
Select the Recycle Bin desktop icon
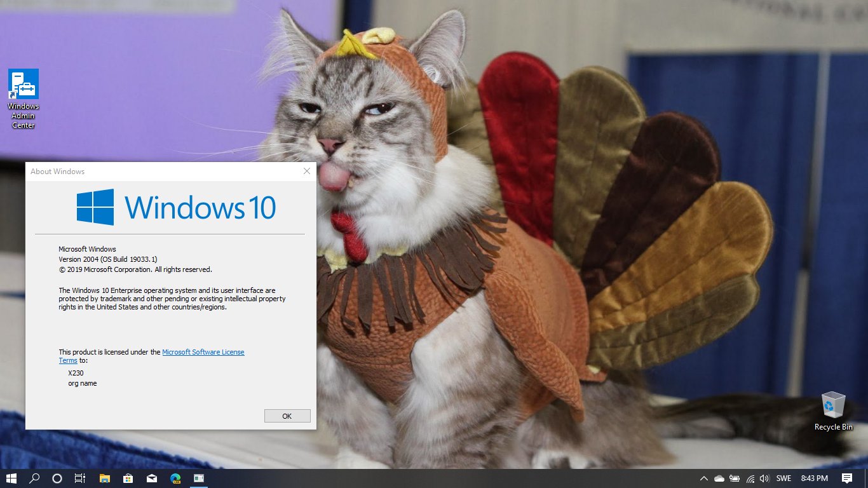pyautogui.click(x=833, y=411)
